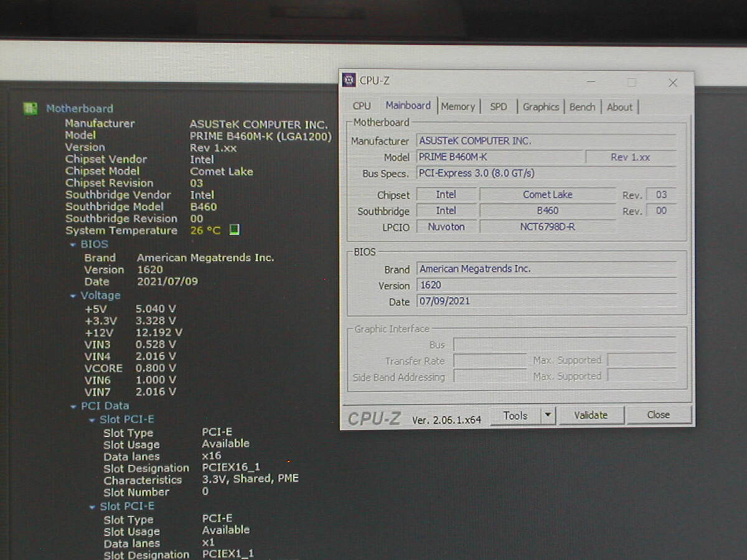Collapse the Slot PCI-E node for PCIEX1_1
The image size is (747, 560).
point(93,507)
